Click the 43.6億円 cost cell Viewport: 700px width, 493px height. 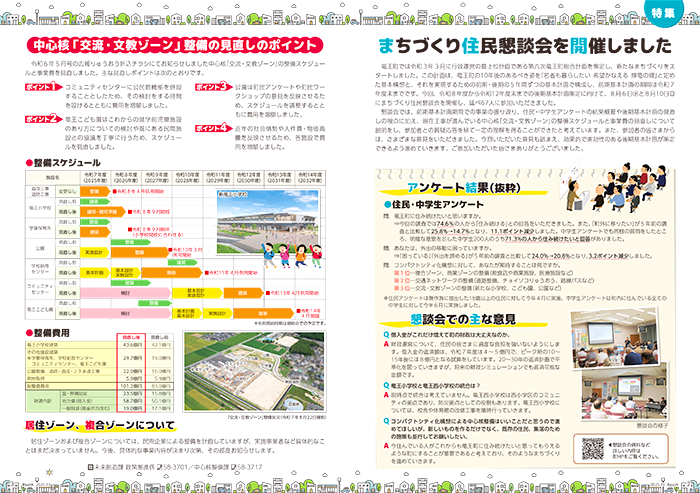pos(132,345)
